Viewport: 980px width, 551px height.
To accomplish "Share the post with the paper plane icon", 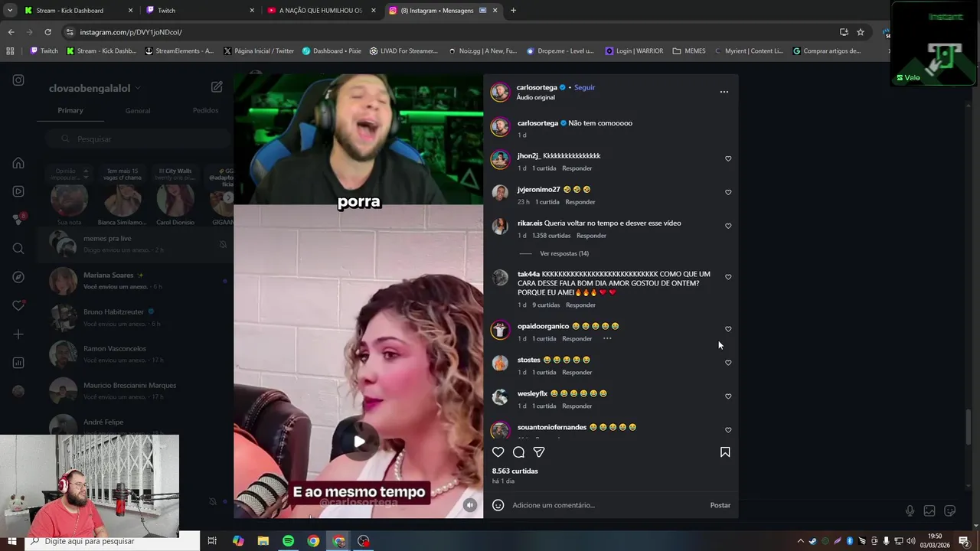I will (539, 452).
